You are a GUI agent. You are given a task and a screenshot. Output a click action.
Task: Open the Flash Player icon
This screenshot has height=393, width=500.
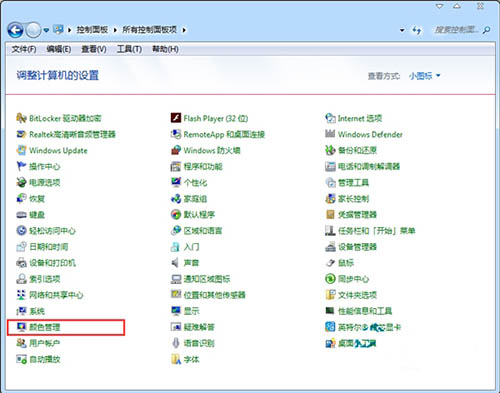[x=176, y=118]
